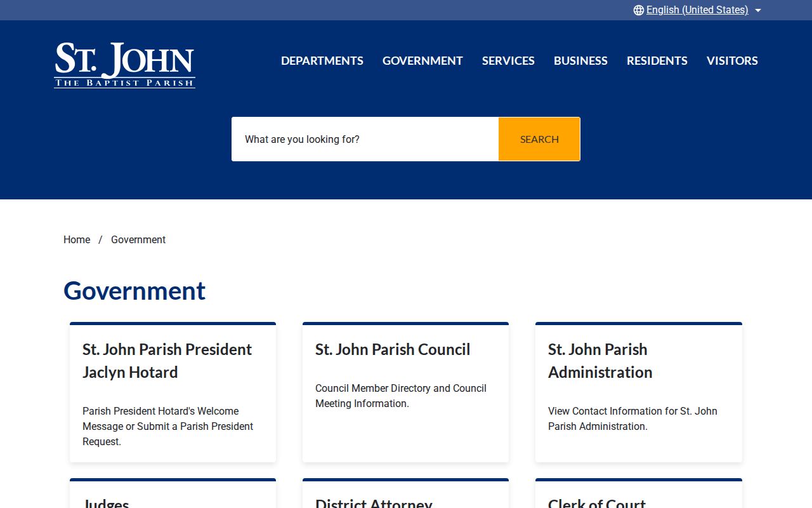
Task: Go to the Home breadcrumb link
Action: point(77,239)
